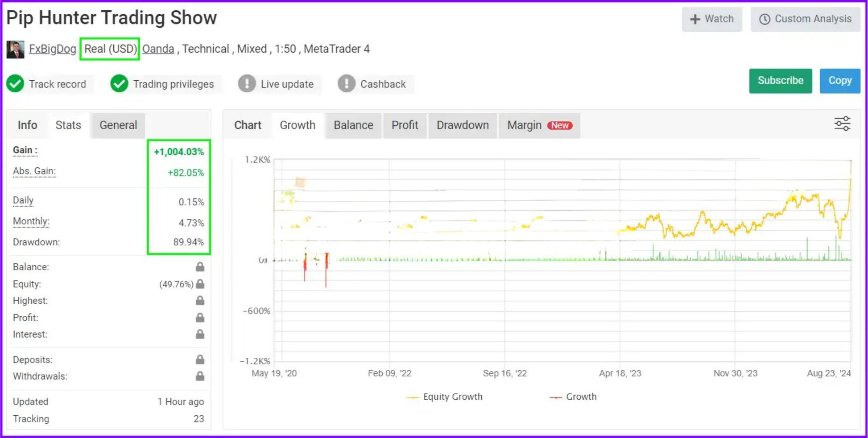Screen dimensions: 868x438
Task: Click the FxBigDog profile avatar
Action: coord(15,49)
